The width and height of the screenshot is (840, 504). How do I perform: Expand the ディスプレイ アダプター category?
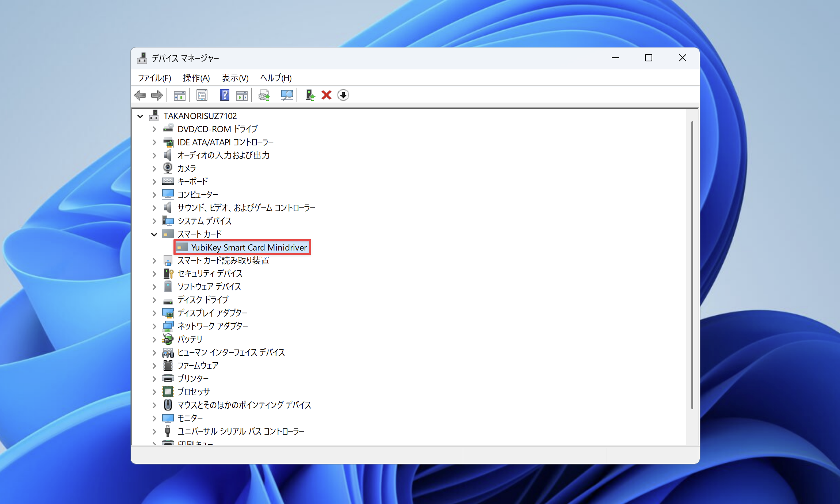154,313
